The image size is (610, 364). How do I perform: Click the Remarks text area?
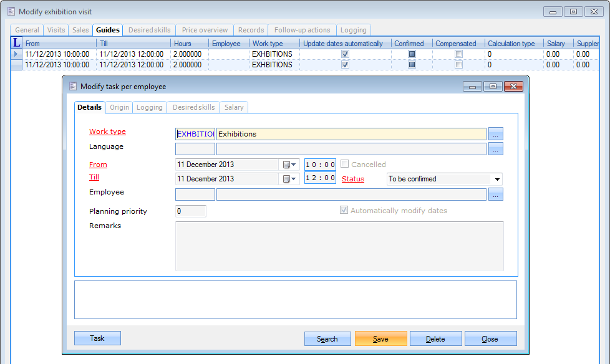click(x=339, y=246)
